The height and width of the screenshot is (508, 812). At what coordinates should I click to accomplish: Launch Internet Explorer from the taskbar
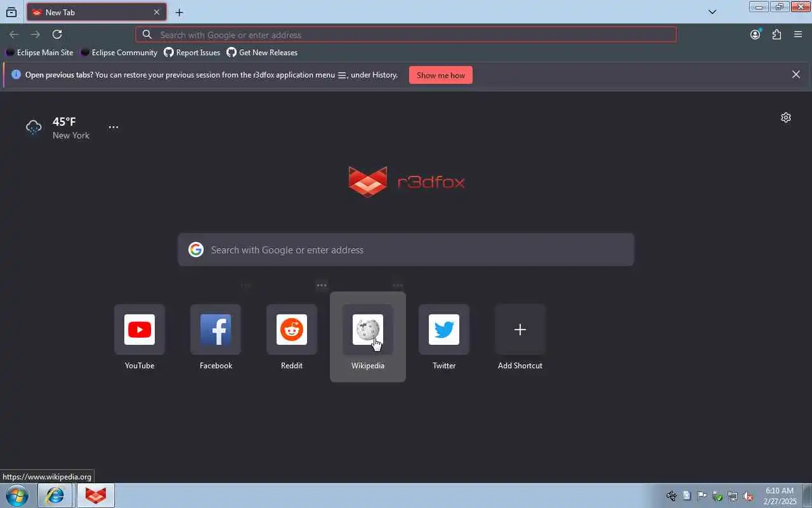(x=55, y=495)
